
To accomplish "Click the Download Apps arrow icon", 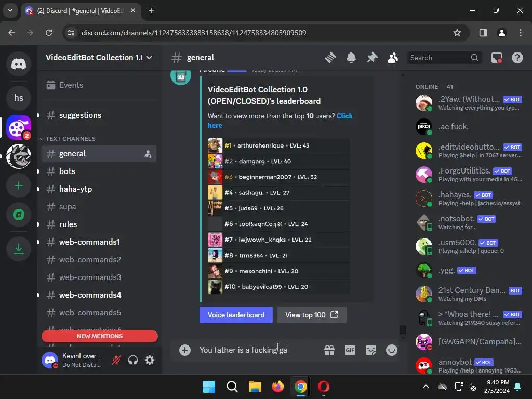I will point(19,249).
